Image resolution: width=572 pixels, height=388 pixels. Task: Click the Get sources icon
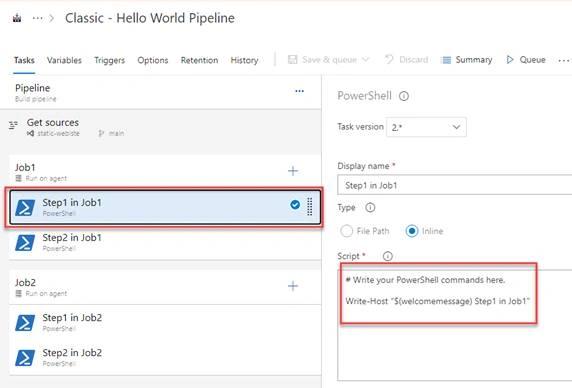pyautogui.click(x=13, y=125)
